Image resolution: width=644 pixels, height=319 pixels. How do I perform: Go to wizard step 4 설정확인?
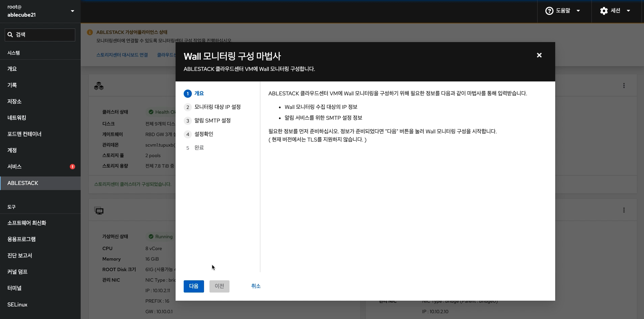click(x=203, y=134)
